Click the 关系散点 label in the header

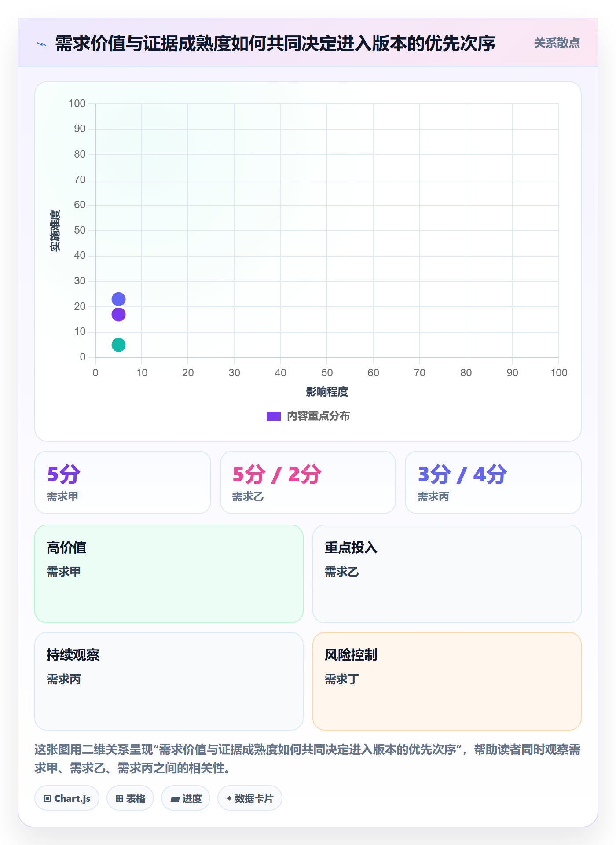coord(557,43)
